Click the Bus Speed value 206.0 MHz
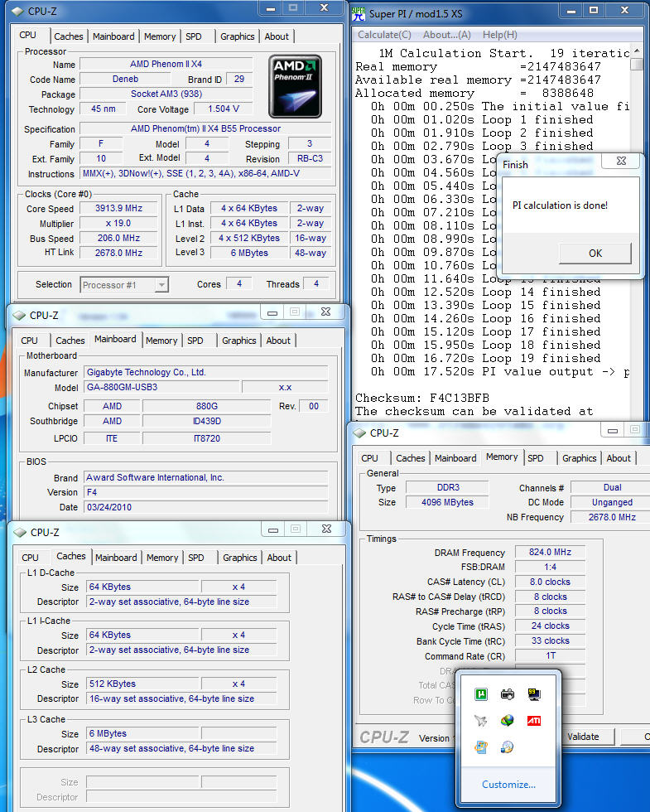Viewport: 650px width, 812px height. (x=118, y=239)
